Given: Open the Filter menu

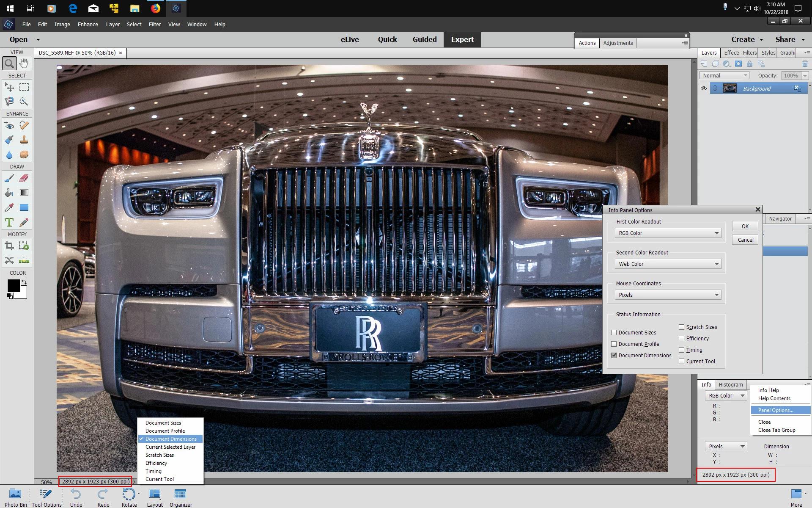Looking at the screenshot, I should (x=154, y=25).
